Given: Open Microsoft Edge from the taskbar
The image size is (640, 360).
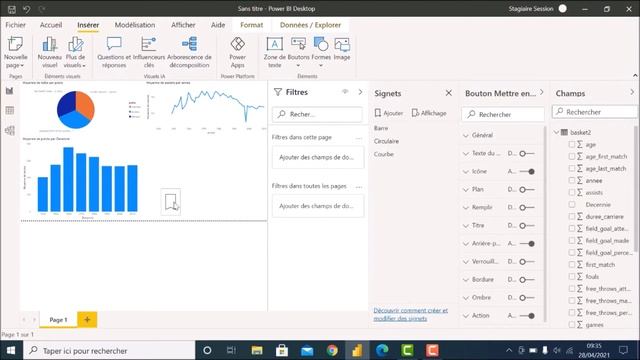Looking at the screenshot, I should coord(382,350).
